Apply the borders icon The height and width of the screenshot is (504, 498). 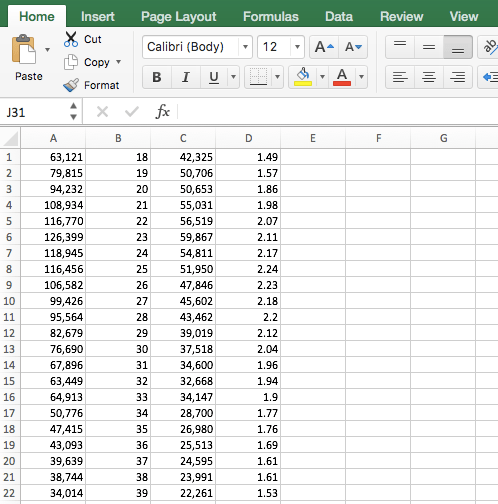click(x=258, y=77)
